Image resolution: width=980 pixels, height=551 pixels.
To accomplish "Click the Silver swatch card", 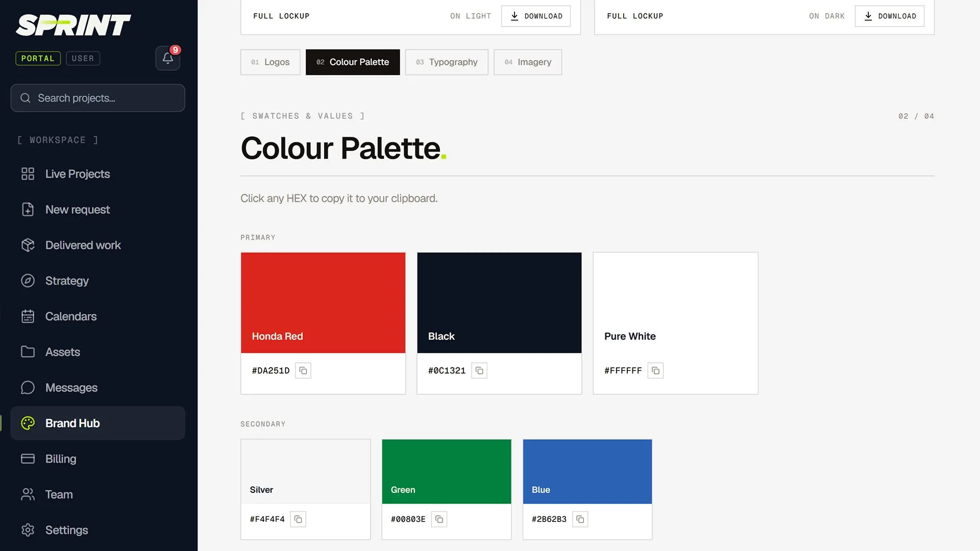I will click(305, 489).
